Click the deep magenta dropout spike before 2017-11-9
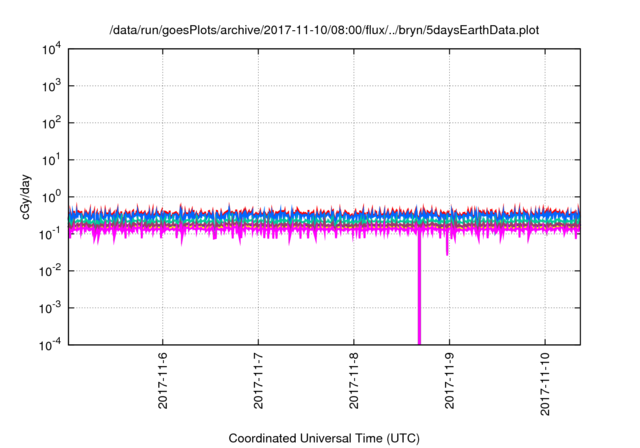 419,290
